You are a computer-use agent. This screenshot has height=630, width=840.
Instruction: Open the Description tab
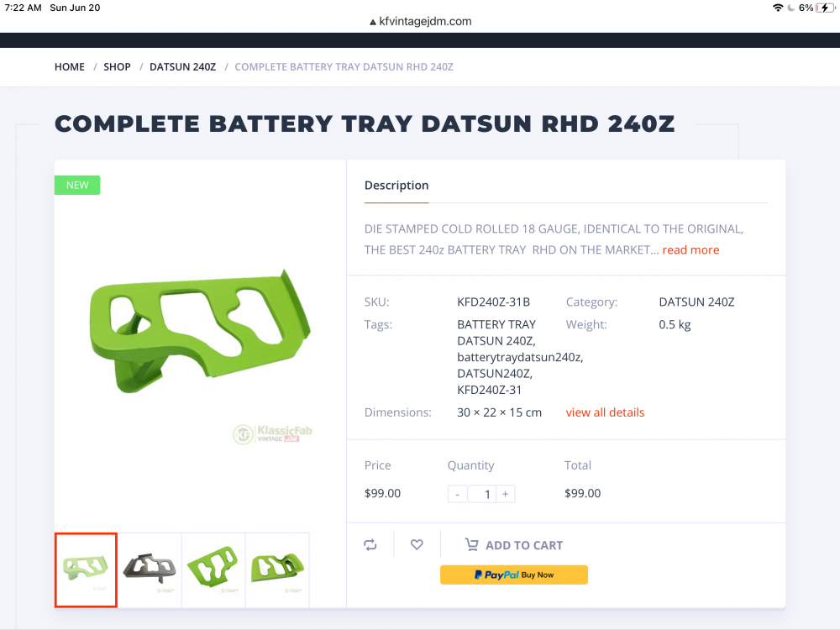click(396, 186)
